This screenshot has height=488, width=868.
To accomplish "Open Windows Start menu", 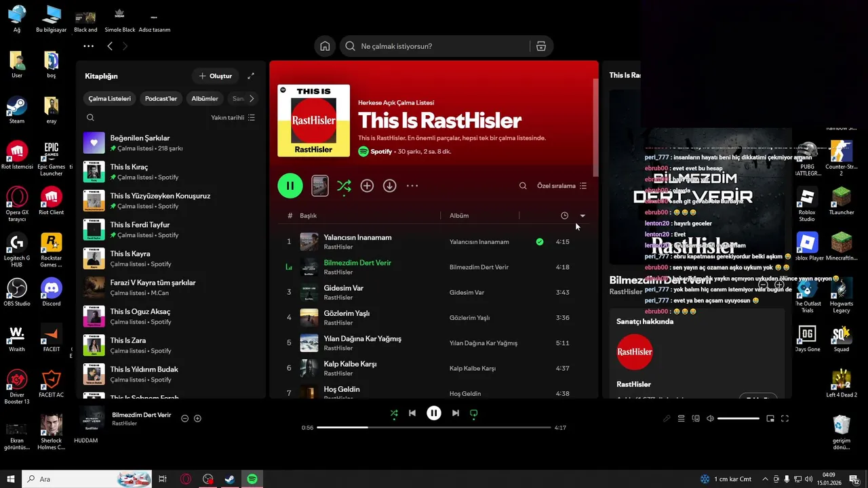I will pyautogui.click(x=11, y=479).
